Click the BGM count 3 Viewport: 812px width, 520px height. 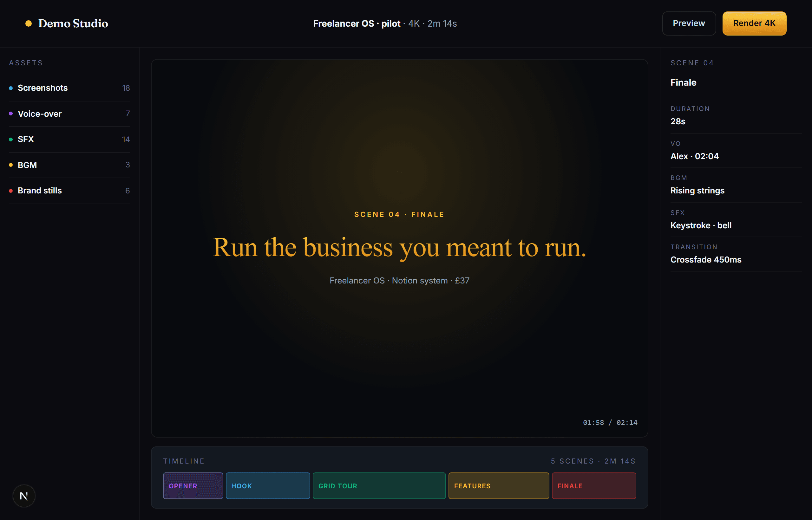coord(128,165)
